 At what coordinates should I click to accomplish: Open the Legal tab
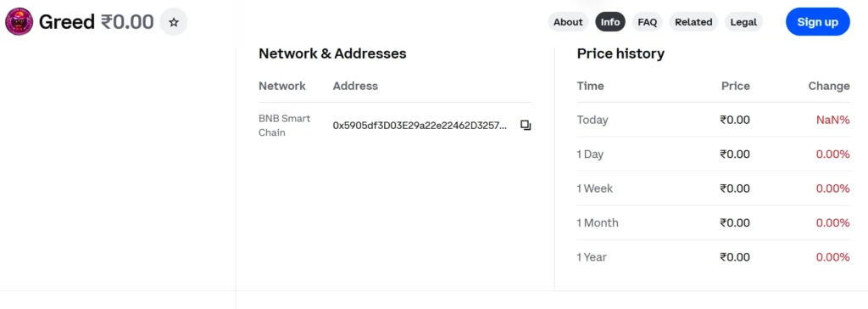(743, 22)
